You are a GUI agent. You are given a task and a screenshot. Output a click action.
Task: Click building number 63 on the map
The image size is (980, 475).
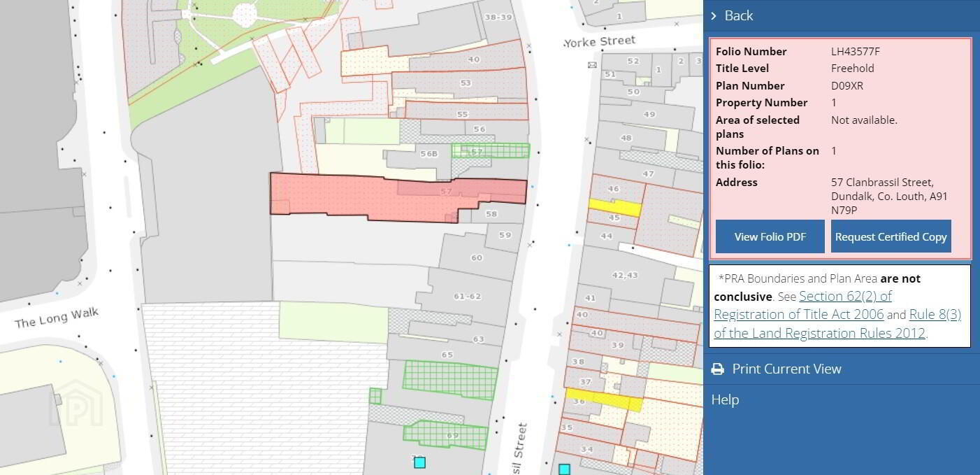pos(478,339)
